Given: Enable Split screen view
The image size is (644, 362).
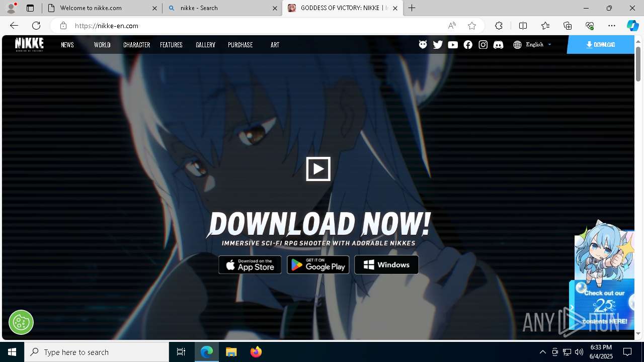Looking at the screenshot, I should 523,26.
